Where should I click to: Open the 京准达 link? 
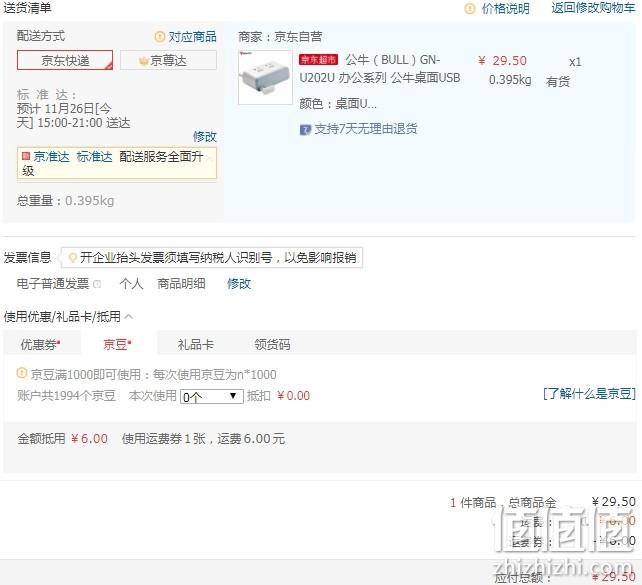point(51,156)
